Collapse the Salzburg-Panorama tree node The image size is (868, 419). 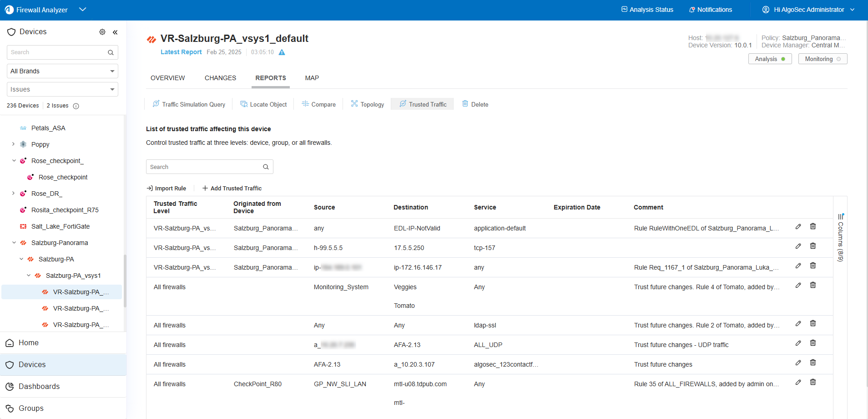[x=14, y=243]
